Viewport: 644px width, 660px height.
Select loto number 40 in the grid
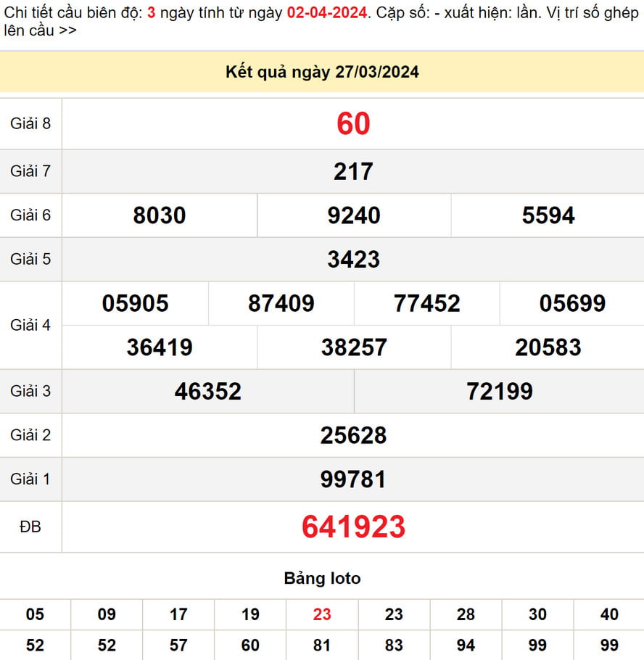pos(609,614)
